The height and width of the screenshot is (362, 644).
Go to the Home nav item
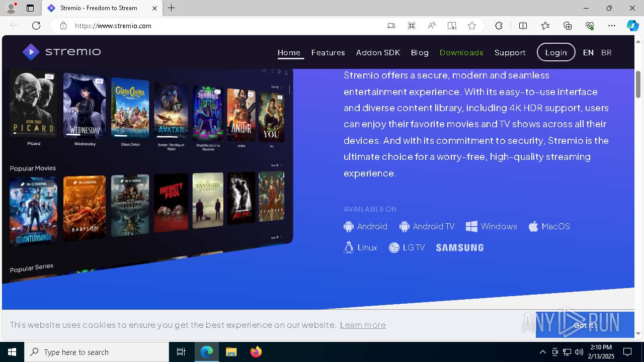[289, 52]
